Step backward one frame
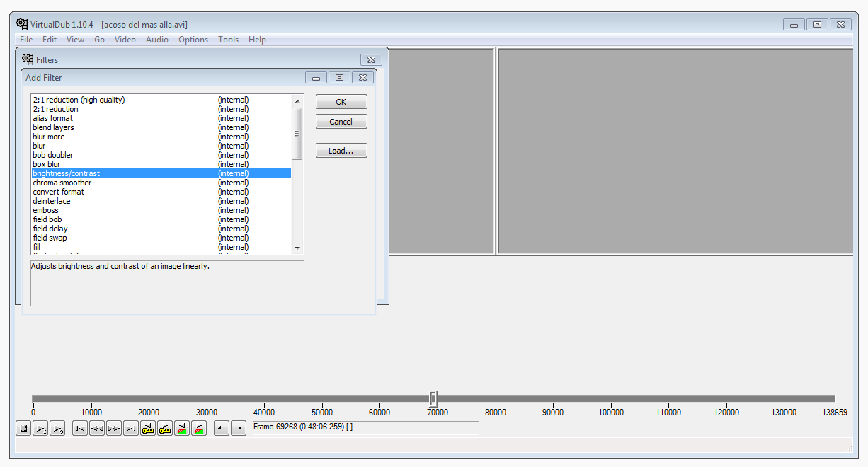868x467 pixels. [97, 428]
